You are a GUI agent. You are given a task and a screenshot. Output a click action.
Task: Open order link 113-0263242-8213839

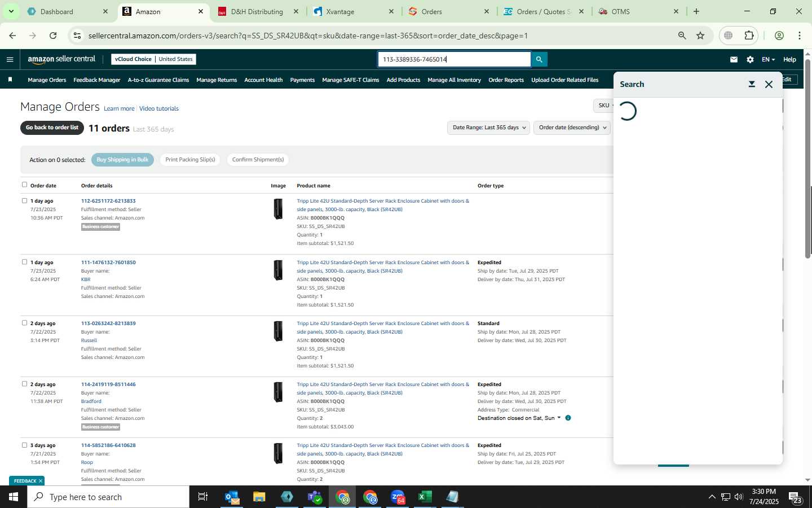[x=108, y=323]
